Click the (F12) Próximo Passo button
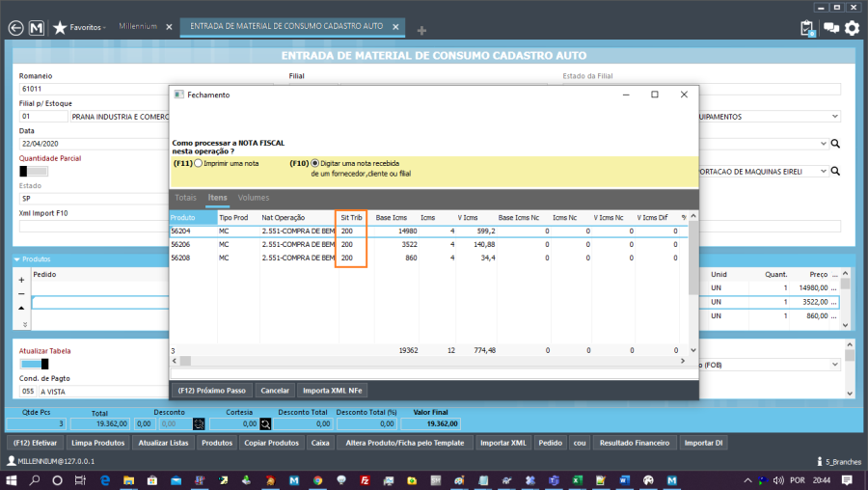 pos(212,391)
